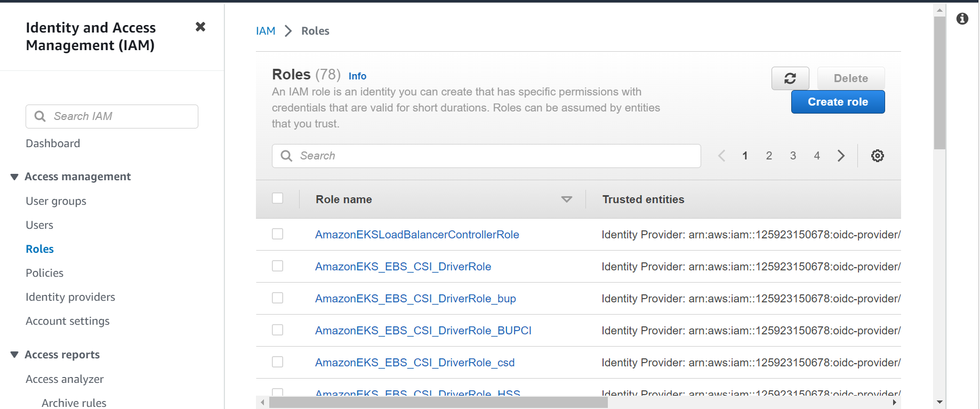Click the scroll-up arrow of page scrollbar
This screenshot has width=980, height=409.
[x=939, y=10]
